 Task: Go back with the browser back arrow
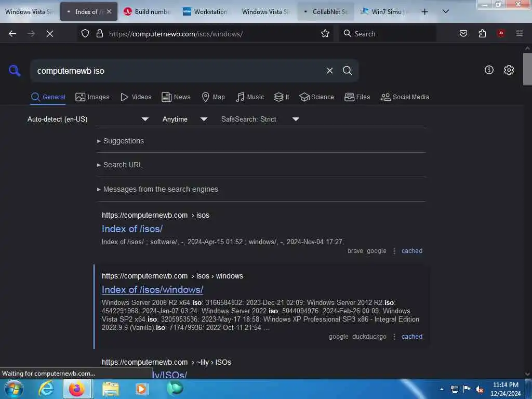click(x=12, y=34)
